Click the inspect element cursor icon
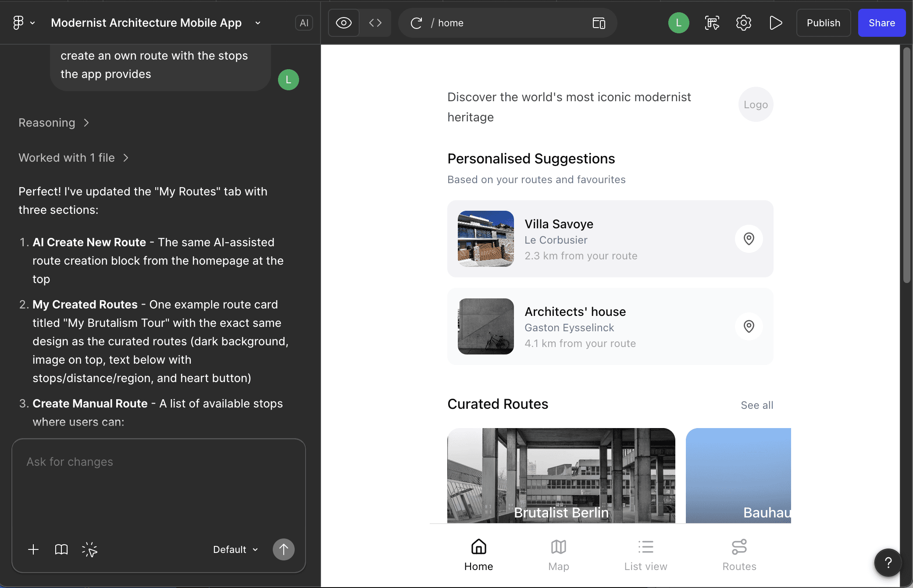Image resolution: width=913 pixels, height=588 pixels. [x=712, y=23]
